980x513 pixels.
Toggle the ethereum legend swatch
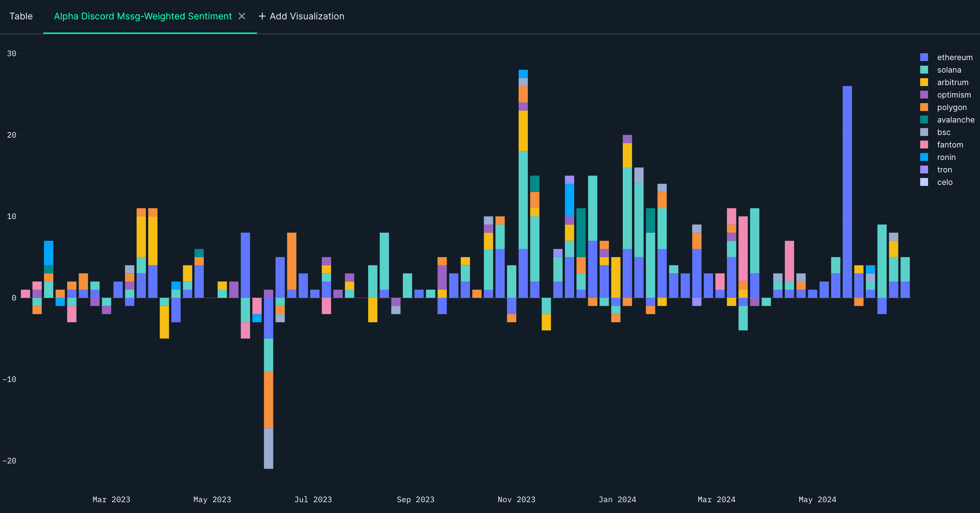pyautogui.click(x=924, y=57)
